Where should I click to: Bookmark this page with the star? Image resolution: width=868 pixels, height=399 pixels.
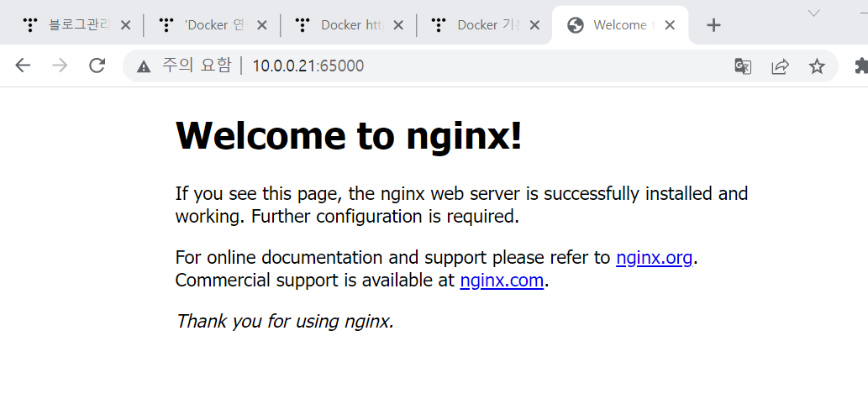tap(817, 66)
